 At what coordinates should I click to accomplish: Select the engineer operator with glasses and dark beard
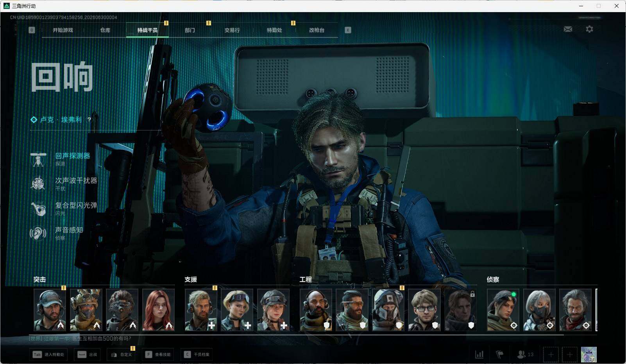pos(352,310)
